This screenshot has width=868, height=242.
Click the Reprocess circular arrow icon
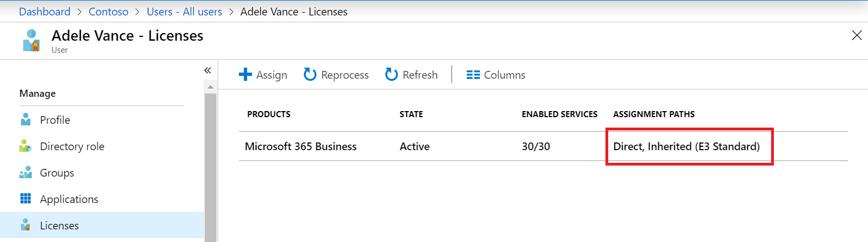click(310, 74)
